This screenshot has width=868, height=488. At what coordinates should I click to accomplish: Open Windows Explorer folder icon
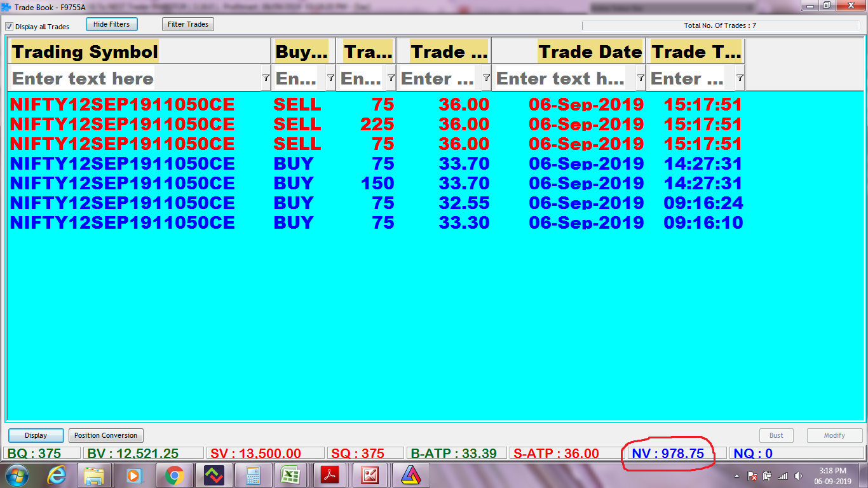[95, 475]
